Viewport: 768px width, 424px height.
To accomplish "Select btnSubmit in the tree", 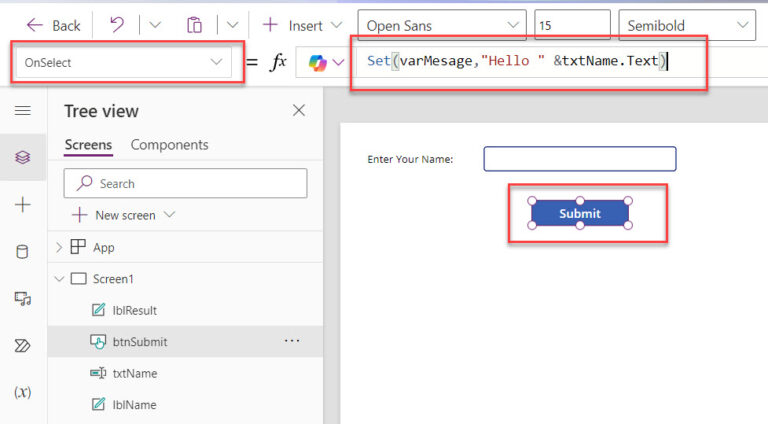I will (x=140, y=342).
